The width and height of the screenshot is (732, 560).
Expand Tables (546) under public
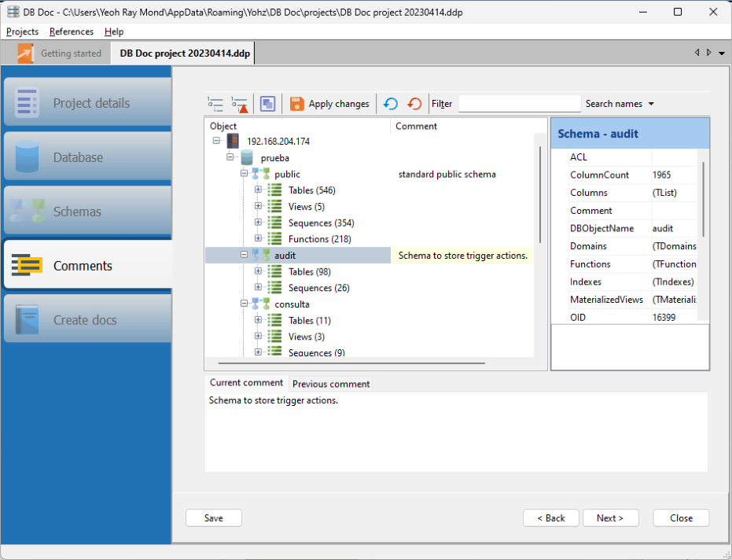(259, 190)
